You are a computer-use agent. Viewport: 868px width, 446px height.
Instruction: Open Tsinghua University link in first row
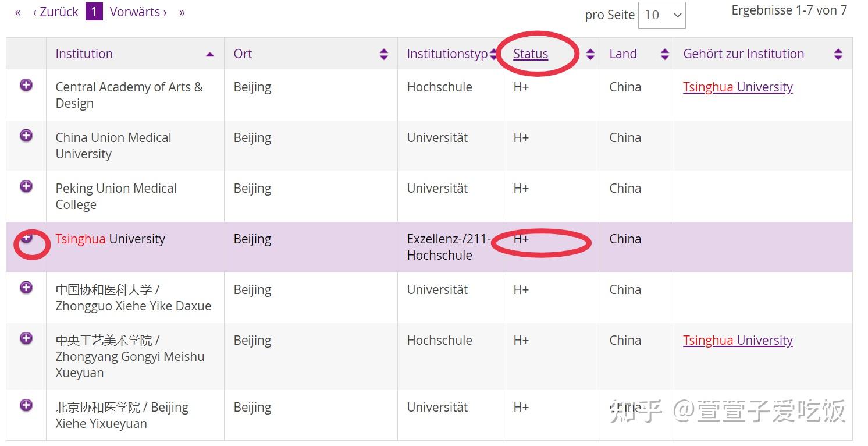point(738,87)
